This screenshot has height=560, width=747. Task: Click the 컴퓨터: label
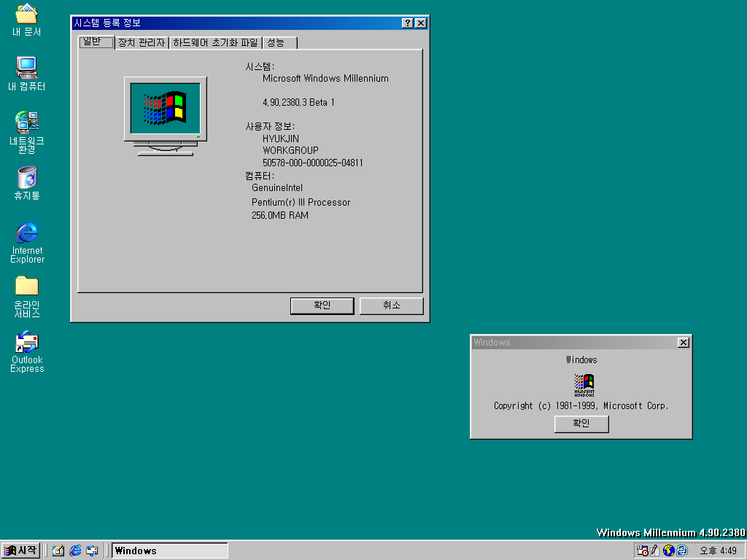coord(260,176)
